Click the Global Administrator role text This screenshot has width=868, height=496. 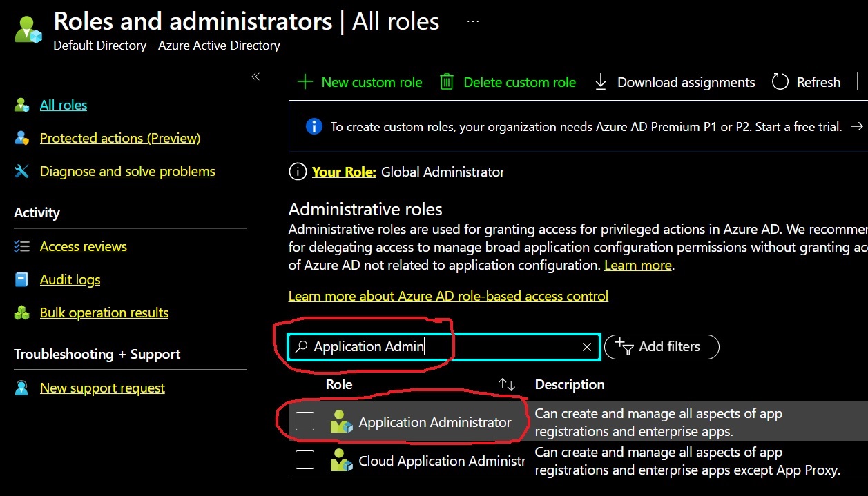[x=443, y=172]
